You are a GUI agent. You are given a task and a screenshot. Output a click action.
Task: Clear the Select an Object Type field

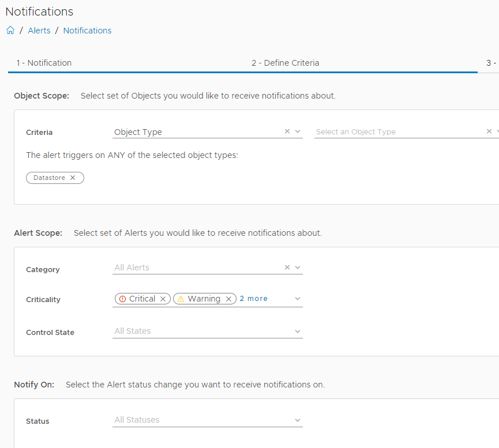click(489, 131)
